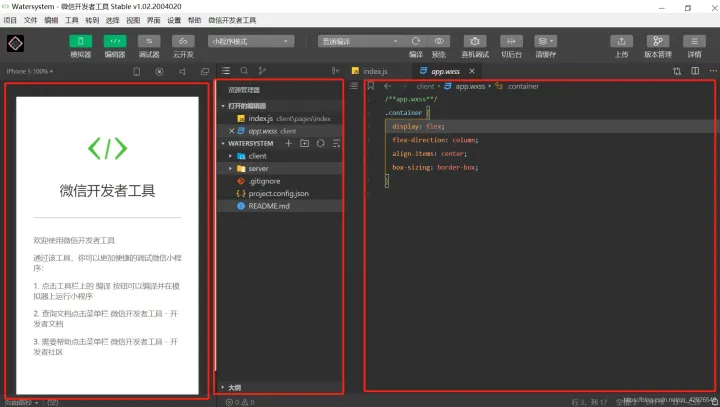Open the 项目 menu
Image resolution: width=720 pixels, height=407 pixels.
pyautogui.click(x=10, y=20)
